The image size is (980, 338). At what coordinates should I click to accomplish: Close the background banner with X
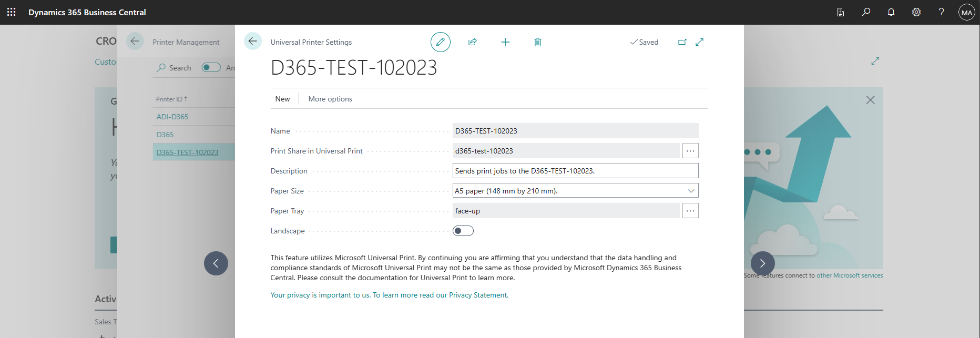point(871,100)
